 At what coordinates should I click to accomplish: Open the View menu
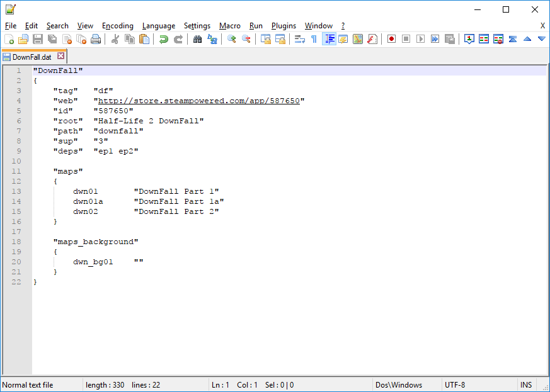(x=85, y=26)
